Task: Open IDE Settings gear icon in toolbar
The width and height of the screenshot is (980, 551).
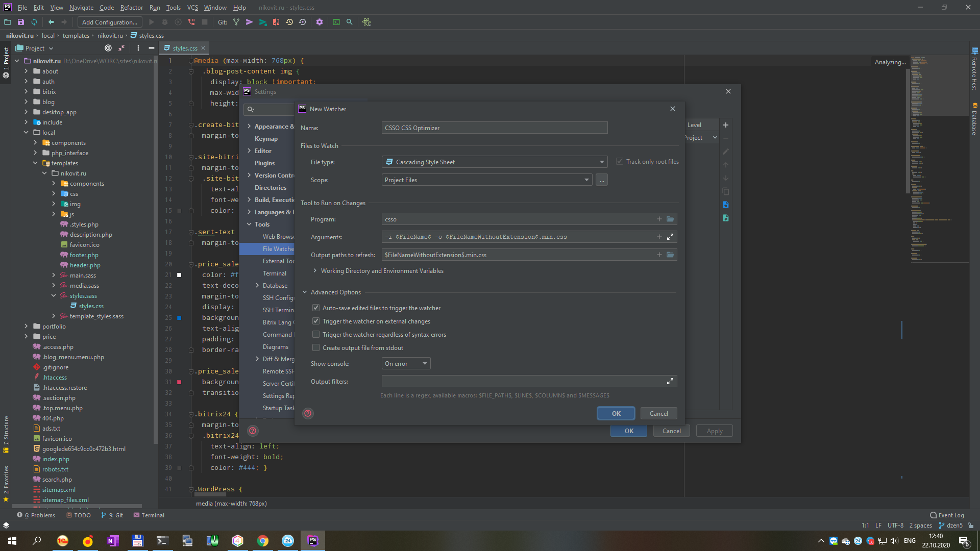Action: click(x=320, y=22)
